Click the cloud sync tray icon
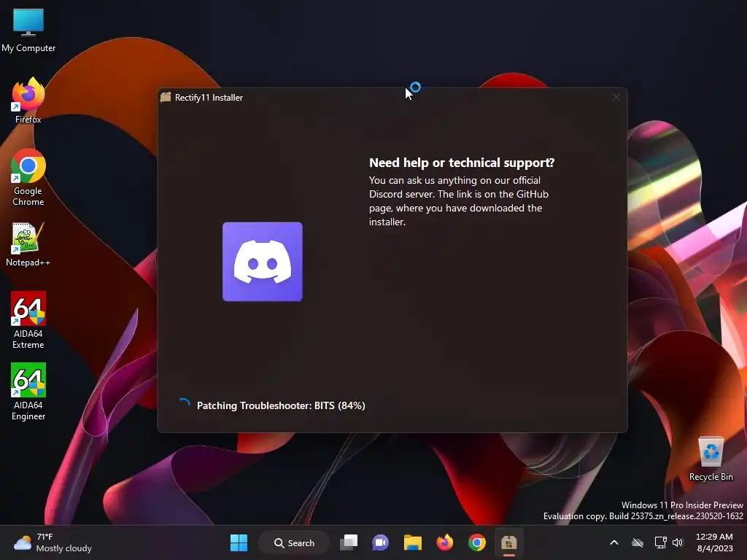747x560 pixels. click(x=638, y=542)
